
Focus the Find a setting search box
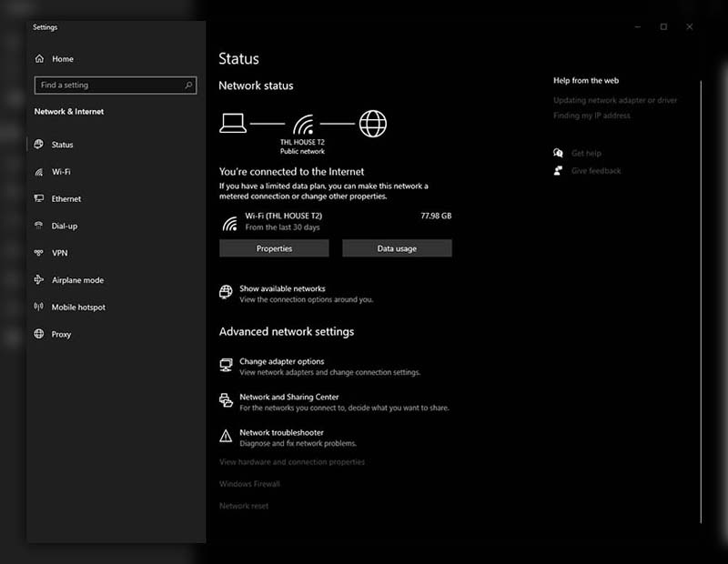(x=116, y=85)
